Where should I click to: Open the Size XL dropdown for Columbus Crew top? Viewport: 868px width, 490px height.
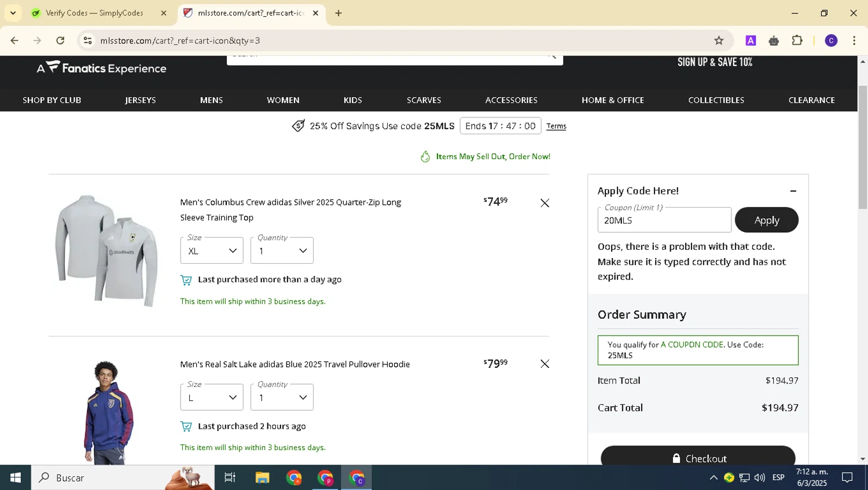click(212, 250)
